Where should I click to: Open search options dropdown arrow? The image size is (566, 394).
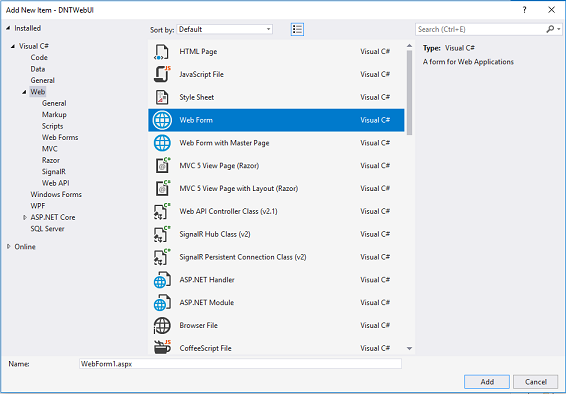pos(559,29)
